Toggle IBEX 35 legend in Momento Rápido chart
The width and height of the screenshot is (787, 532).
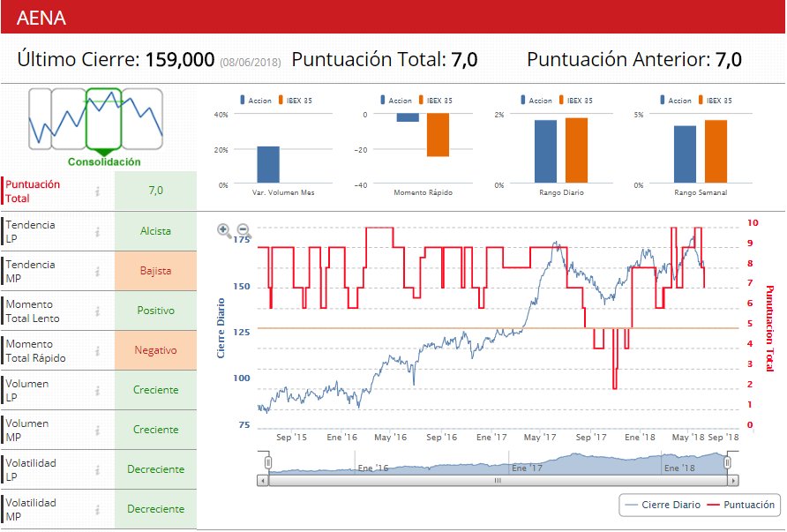[436, 101]
